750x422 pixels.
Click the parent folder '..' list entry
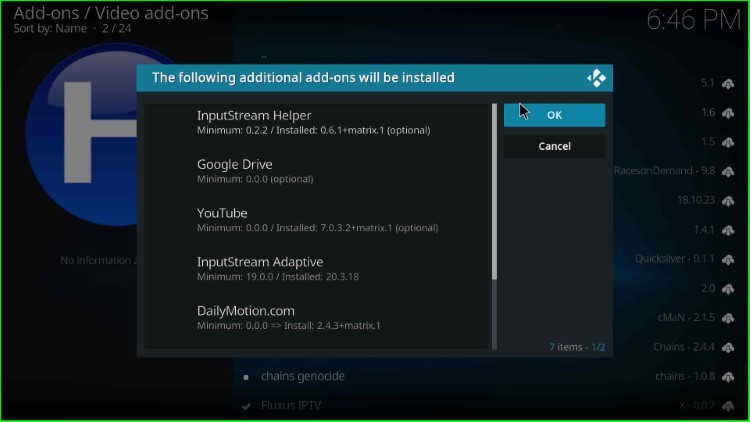click(x=264, y=56)
